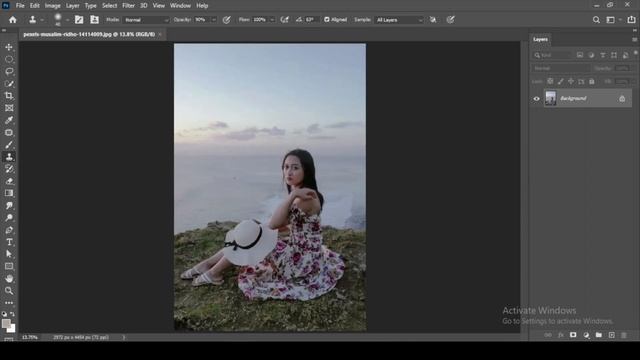
Task: Select the Dodge tool
Action: click(x=9, y=218)
